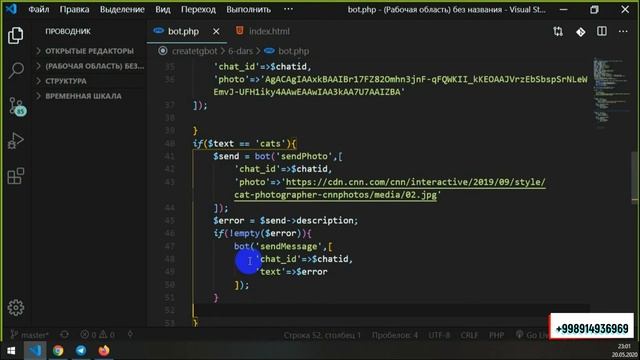Viewport: 640px width, 360px height.
Task: Open editor more actions ellipsis
Action: 623,31
